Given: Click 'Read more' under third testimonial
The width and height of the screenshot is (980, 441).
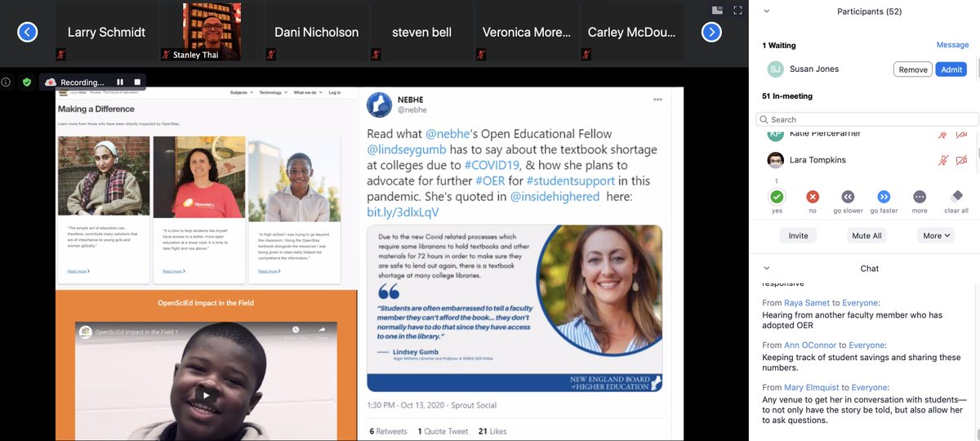Looking at the screenshot, I should click(x=269, y=270).
